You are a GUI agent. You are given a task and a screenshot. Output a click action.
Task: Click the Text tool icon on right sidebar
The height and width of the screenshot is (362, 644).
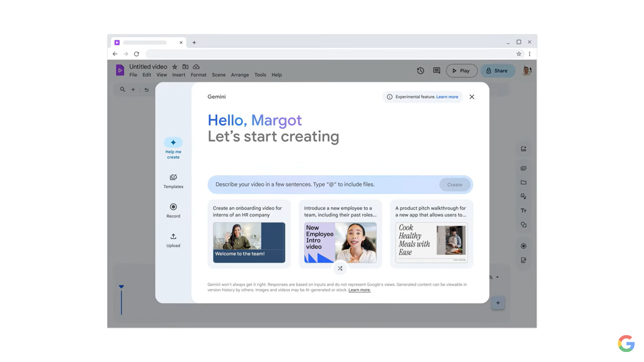523,210
